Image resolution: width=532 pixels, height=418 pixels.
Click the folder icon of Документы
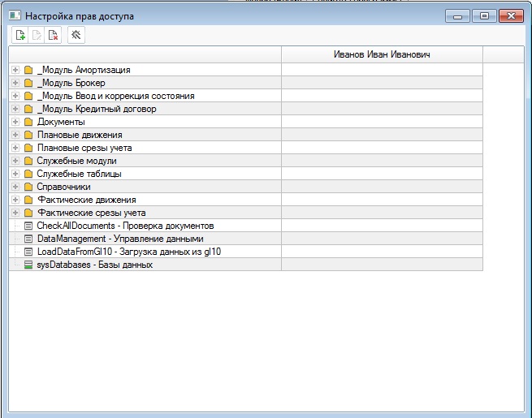(28, 122)
